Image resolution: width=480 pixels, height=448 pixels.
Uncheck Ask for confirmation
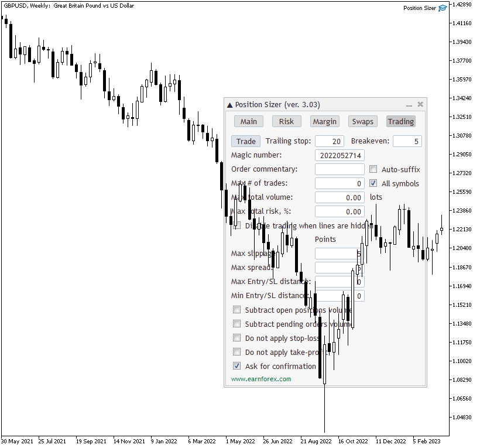pyautogui.click(x=237, y=366)
